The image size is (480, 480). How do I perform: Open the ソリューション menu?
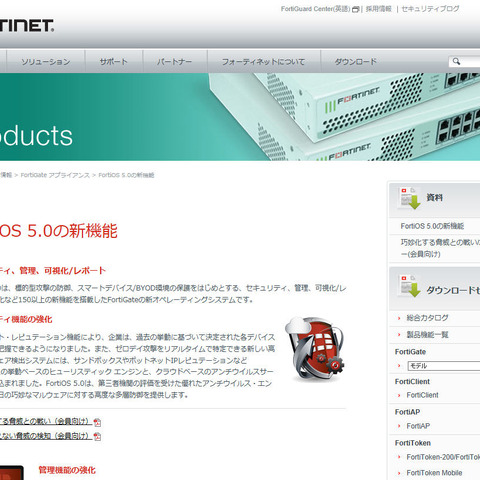pos(46,62)
